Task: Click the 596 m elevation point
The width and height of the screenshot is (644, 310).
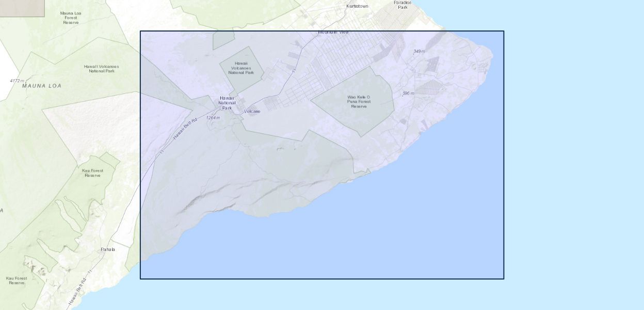Action: coord(409,94)
